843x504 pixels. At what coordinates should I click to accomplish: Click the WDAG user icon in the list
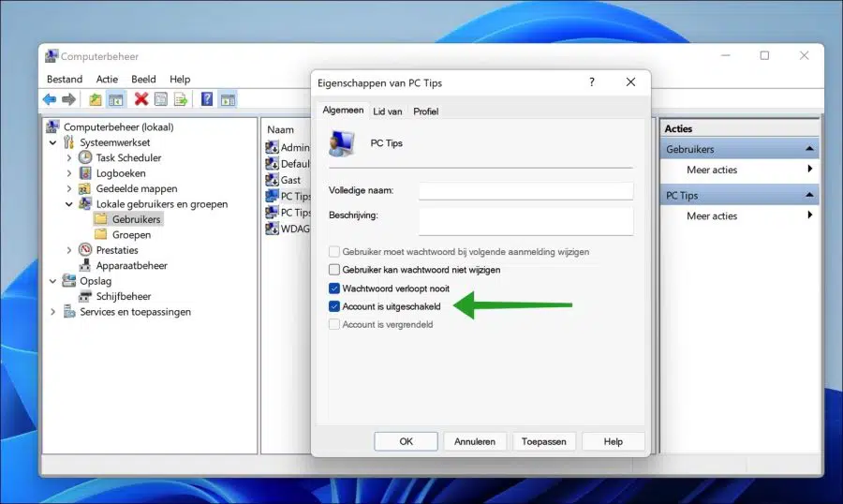[x=272, y=229]
